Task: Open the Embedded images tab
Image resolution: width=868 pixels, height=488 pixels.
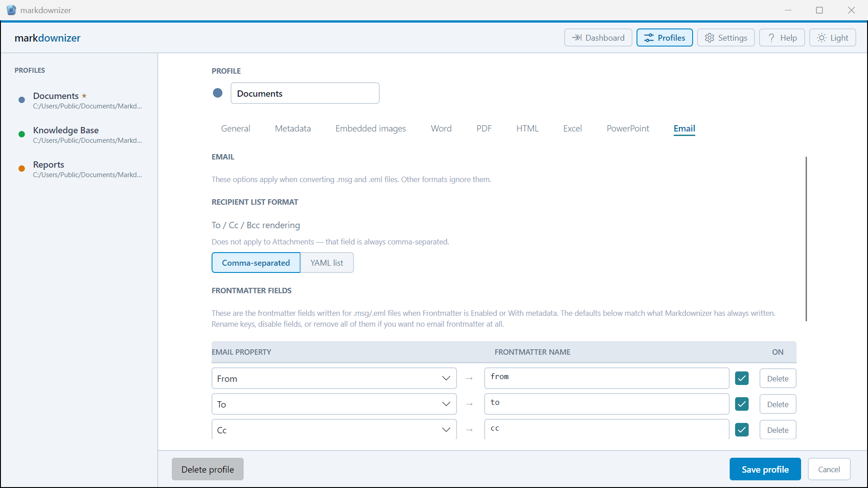Action: [371, 128]
